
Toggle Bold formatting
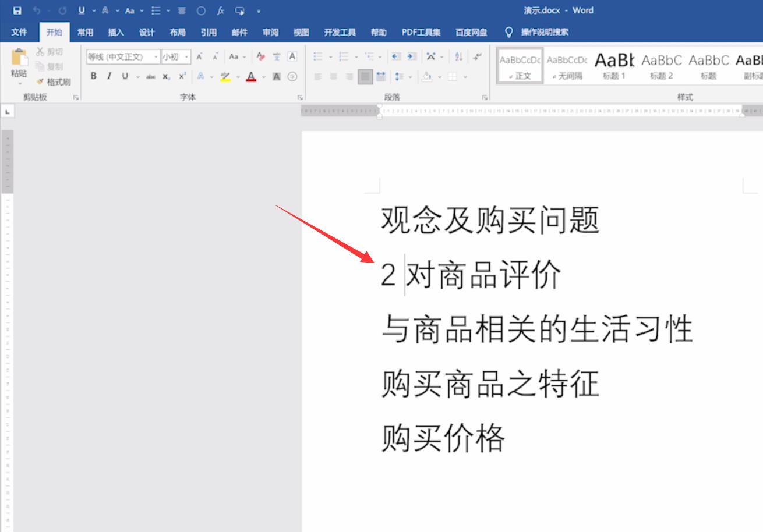(93, 76)
